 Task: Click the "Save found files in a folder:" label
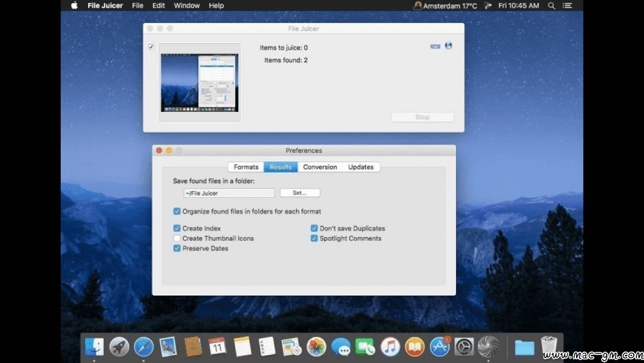[214, 181]
